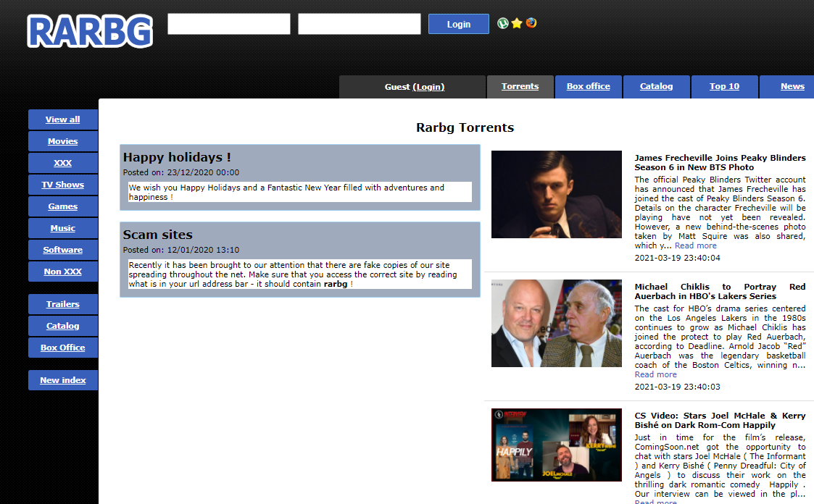Open Trailers from the sidebar
Image resolution: width=814 pixels, height=504 pixels.
(x=63, y=304)
